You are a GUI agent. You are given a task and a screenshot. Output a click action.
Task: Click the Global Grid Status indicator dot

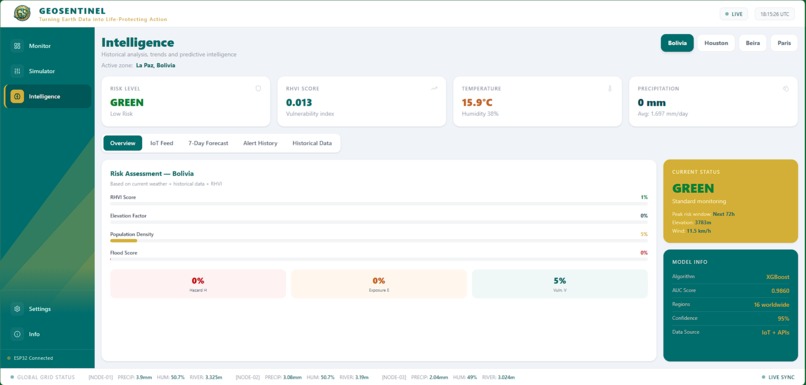coord(12,377)
